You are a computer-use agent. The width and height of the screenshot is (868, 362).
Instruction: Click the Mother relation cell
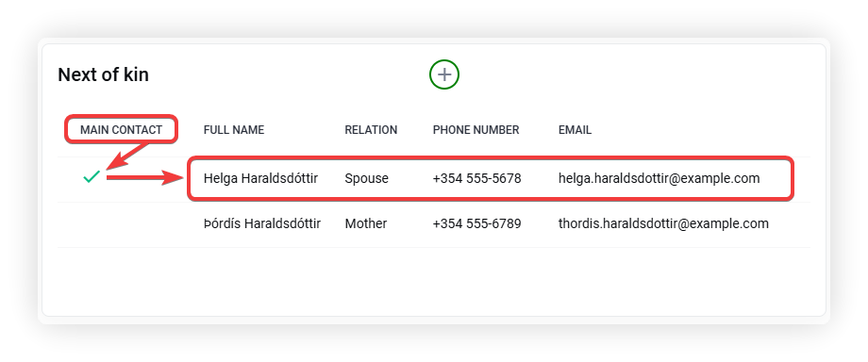click(x=366, y=224)
